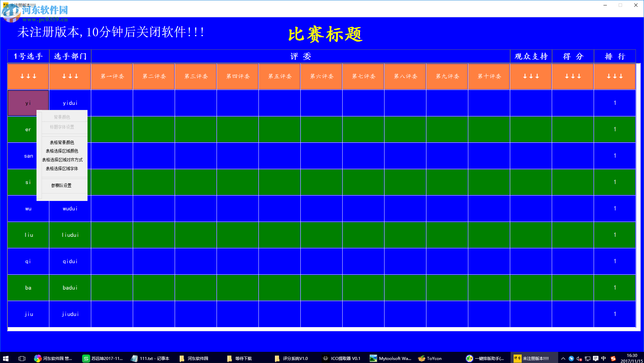This screenshot has width=644, height=363.
Task: Select the qi player cell
Action: [28, 261]
